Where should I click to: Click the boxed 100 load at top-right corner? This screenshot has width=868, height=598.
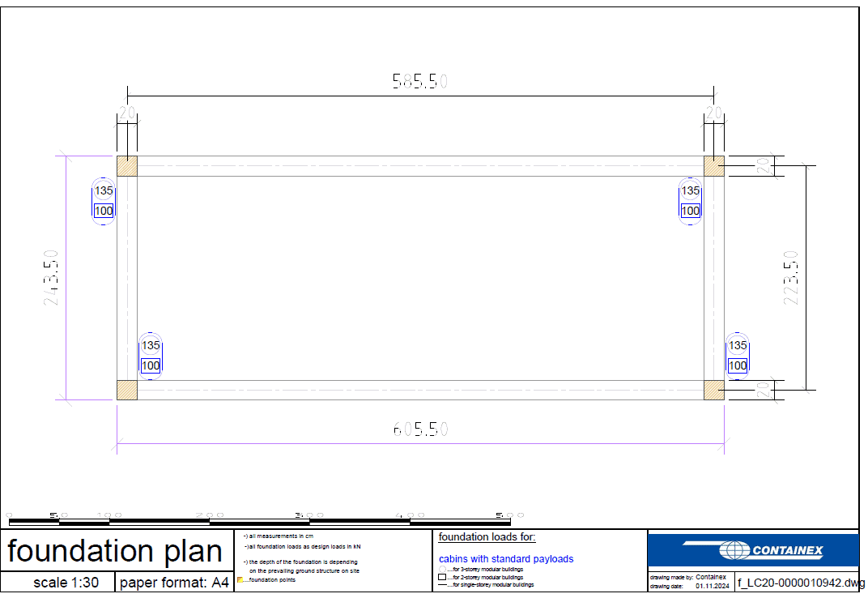point(691,211)
